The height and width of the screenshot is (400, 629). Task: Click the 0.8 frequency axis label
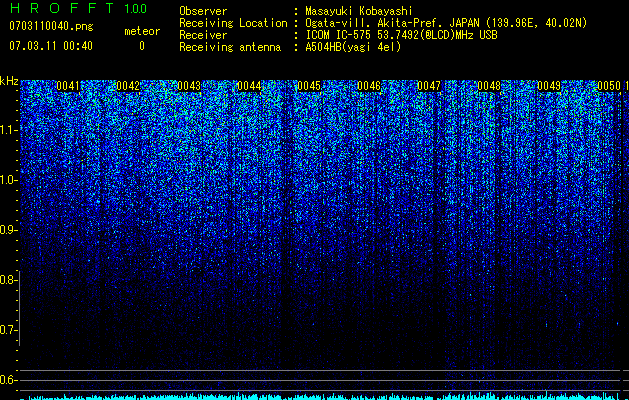pyautogui.click(x=9, y=280)
